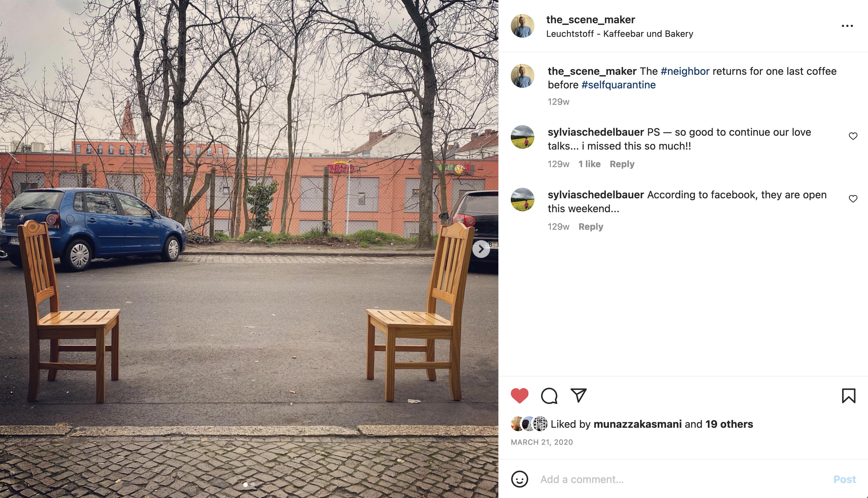Open the three-dots more options menu
Viewport: 868px width, 498px height.
[x=847, y=26]
